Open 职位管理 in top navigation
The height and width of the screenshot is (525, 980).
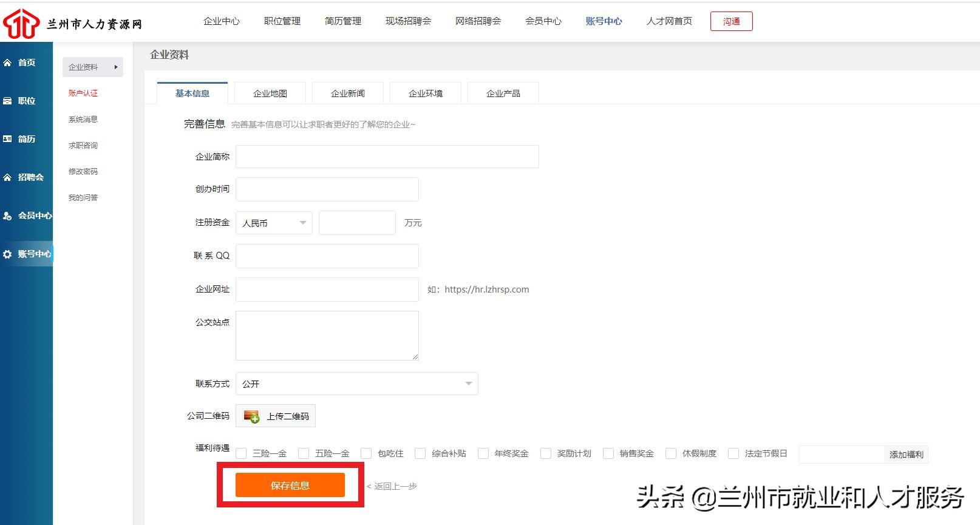coord(282,21)
